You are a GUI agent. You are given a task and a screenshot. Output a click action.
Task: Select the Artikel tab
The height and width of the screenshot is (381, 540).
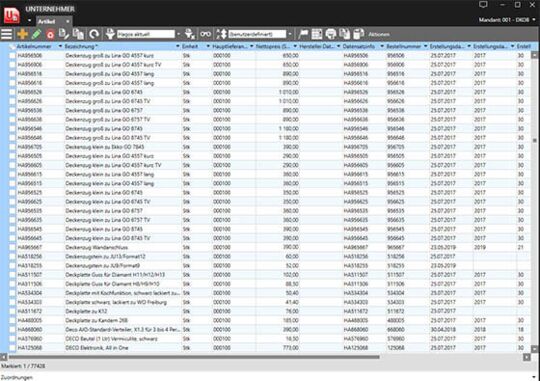coord(46,21)
